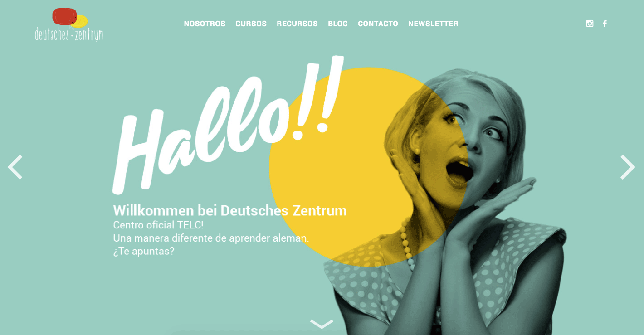Navigate to Recursos section
The height and width of the screenshot is (335, 644).
coord(297,24)
